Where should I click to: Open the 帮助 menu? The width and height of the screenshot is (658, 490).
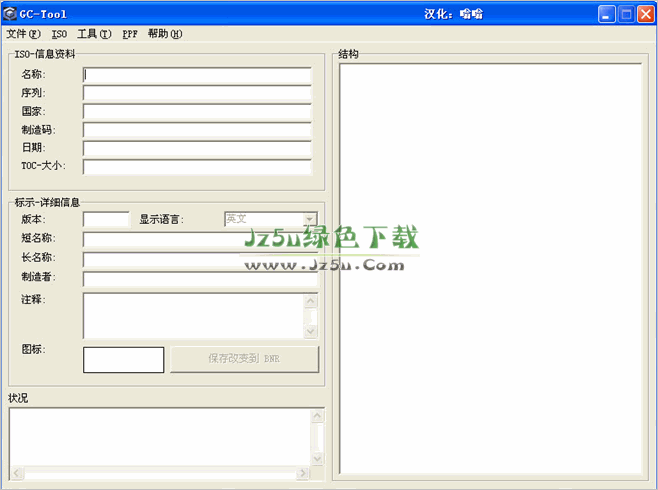[165, 34]
